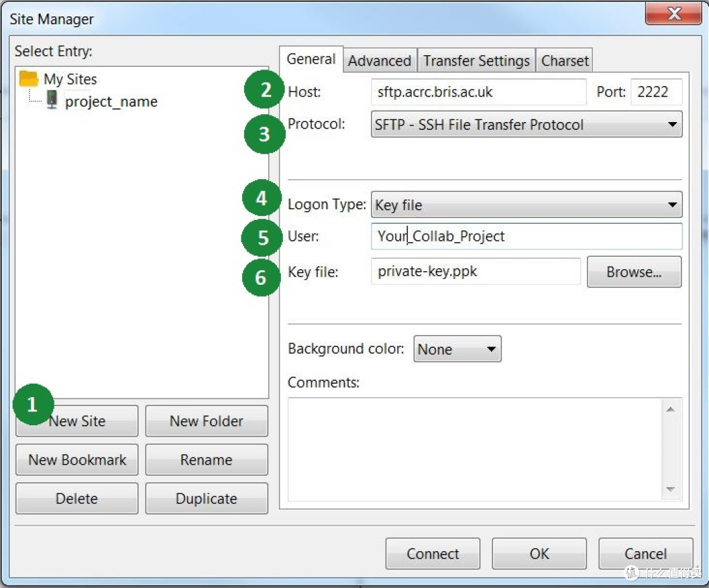Screen dimensions: 709x588
Task: Expand the Logon Type dropdown
Action: coord(526,205)
